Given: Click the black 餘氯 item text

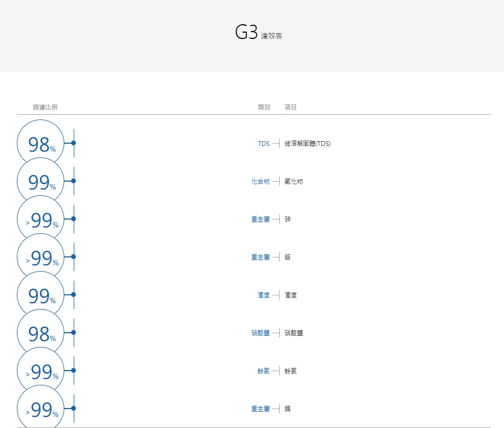Looking at the screenshot, I should pyautogui.click(x=291, y=371).
